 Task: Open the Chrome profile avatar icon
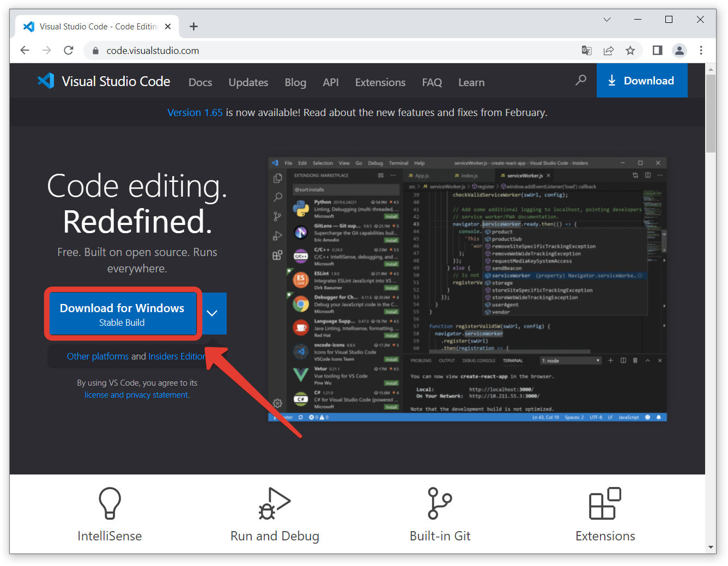(679, 51)
